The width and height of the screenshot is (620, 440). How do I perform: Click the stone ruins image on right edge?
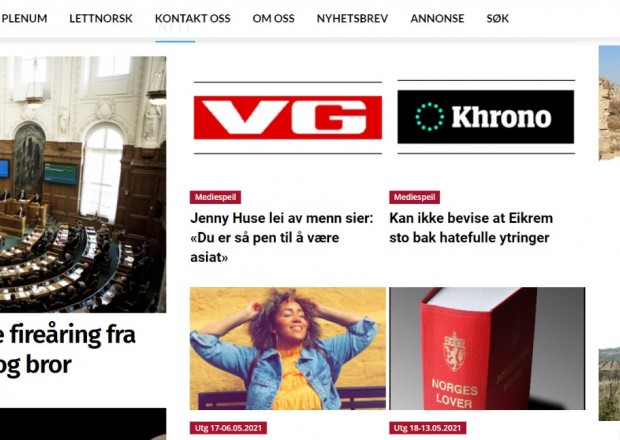(609, 103)
